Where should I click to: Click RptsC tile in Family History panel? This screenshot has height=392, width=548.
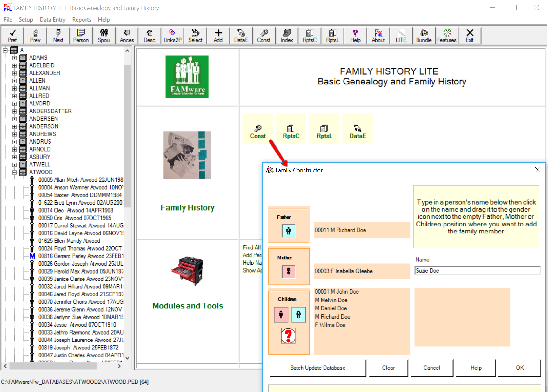pos(291,129)
